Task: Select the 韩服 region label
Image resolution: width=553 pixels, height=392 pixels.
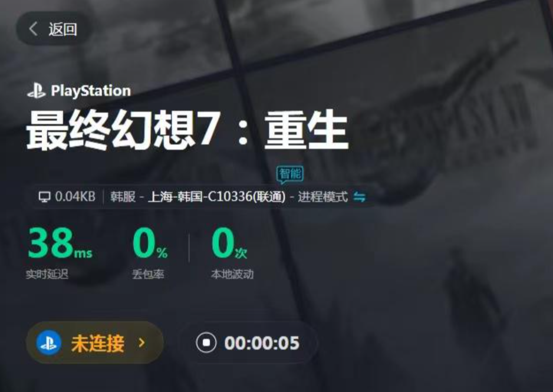Action: [123, 197]
